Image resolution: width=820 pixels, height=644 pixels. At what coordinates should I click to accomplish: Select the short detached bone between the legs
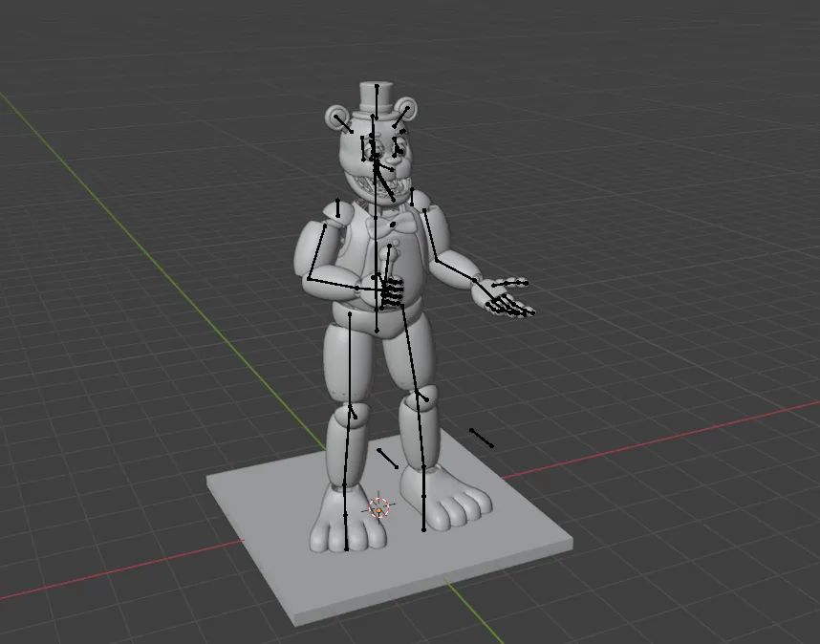pyautogui.click(x=387, y=458)
